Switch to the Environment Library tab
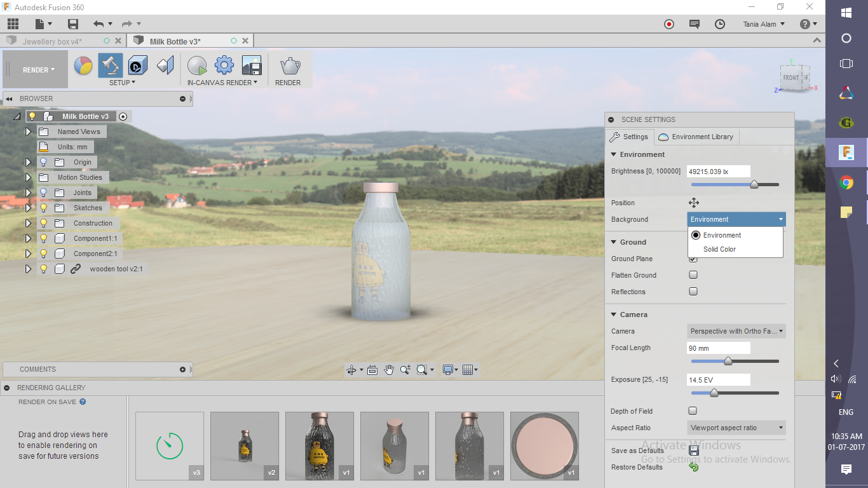The height and width of the screenshot is (488, 868). point(696,137)
